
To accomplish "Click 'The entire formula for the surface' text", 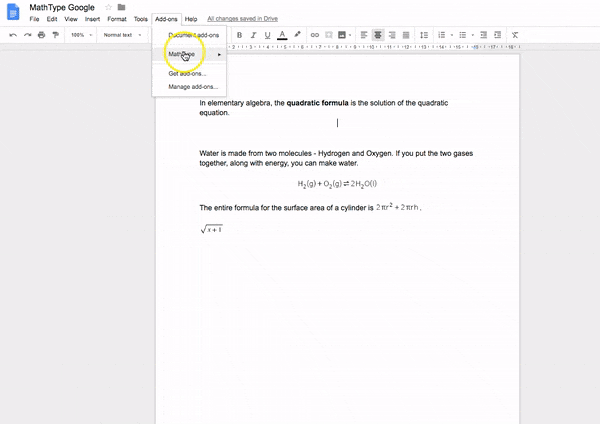I will pos(286,208).
